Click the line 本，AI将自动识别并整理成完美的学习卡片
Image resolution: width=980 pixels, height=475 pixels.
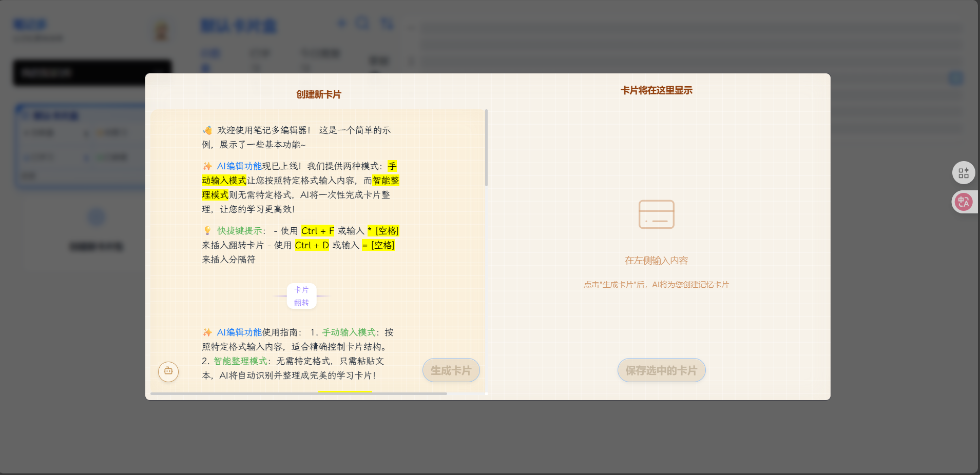289,375
